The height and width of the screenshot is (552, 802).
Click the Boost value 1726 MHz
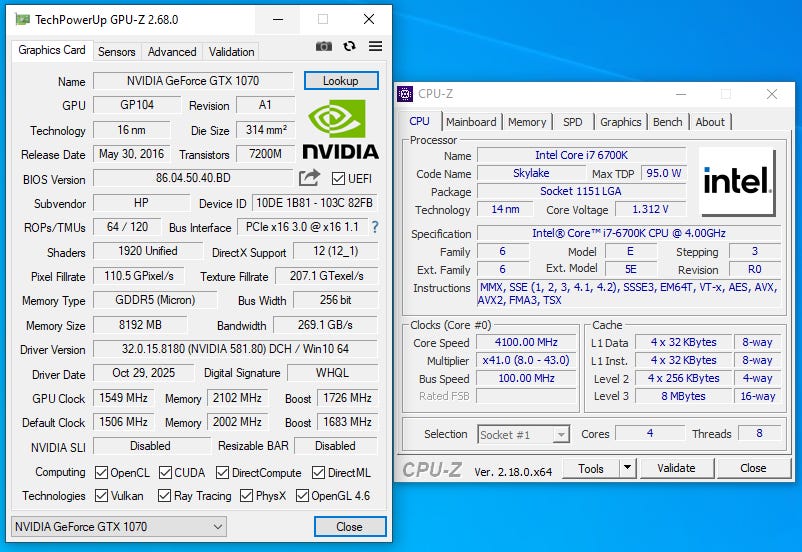tap(347, 398)
